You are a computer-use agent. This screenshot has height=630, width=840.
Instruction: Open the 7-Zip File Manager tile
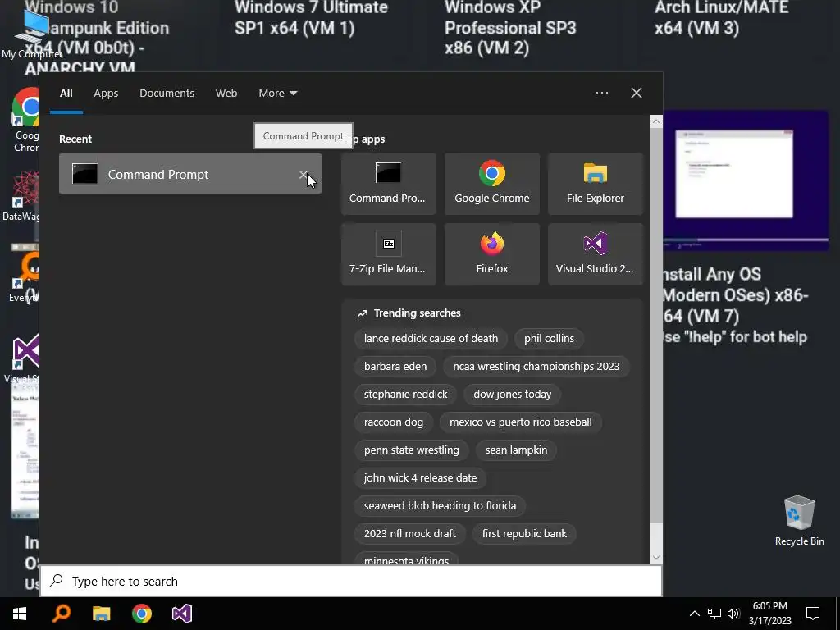click(x=388, y=254)
